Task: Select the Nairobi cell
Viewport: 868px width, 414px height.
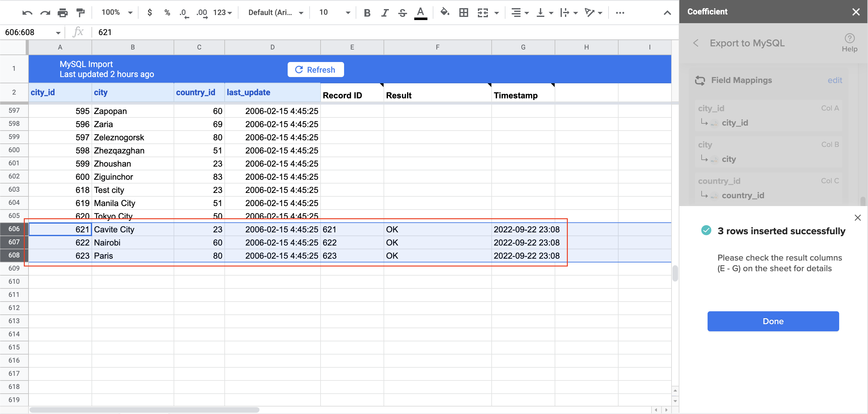Action: coord(133,242)
